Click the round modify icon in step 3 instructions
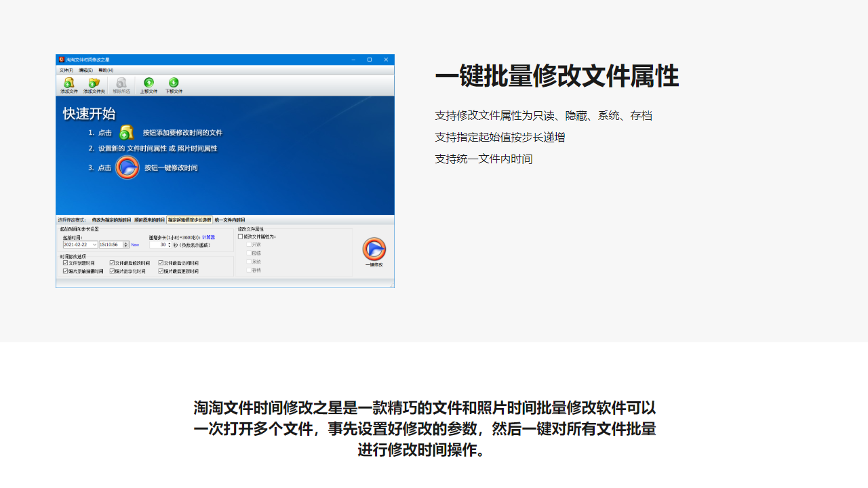868x488 pixels. (x=127, y=167)
